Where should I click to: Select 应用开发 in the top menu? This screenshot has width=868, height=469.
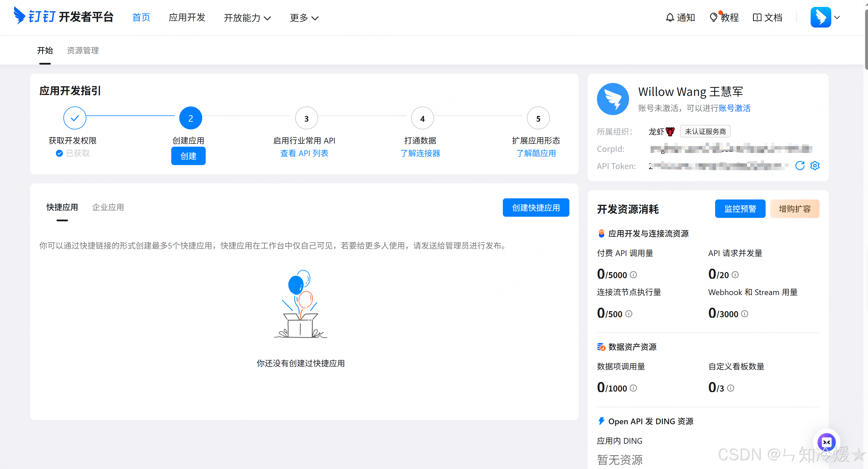(x=187, y=18)
